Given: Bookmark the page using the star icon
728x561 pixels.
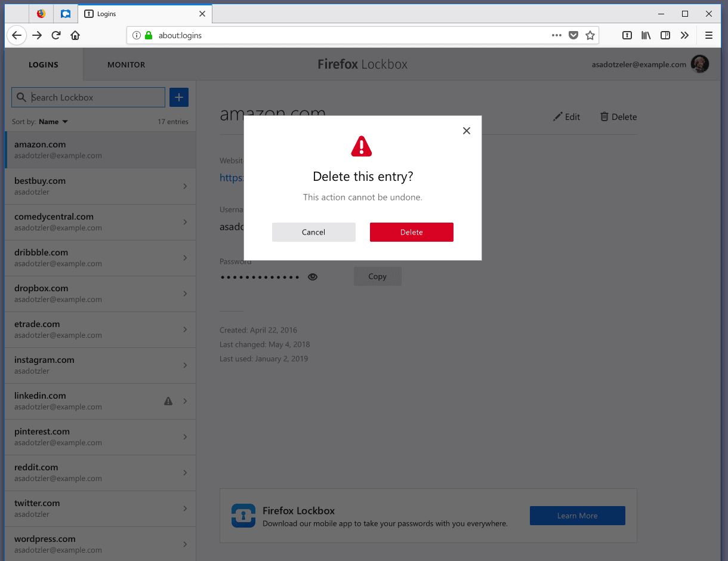Looking at the screenshot, I should coord(590,35).
